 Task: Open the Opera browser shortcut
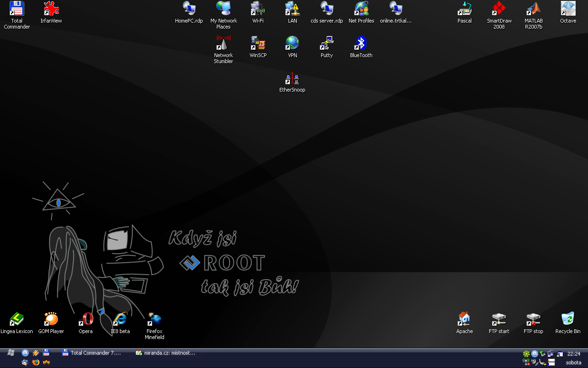pyautogui.click(x=85, y=323)
